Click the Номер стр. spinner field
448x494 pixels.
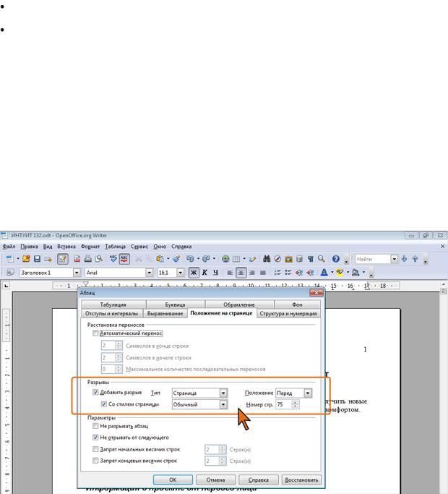[287, 404]
